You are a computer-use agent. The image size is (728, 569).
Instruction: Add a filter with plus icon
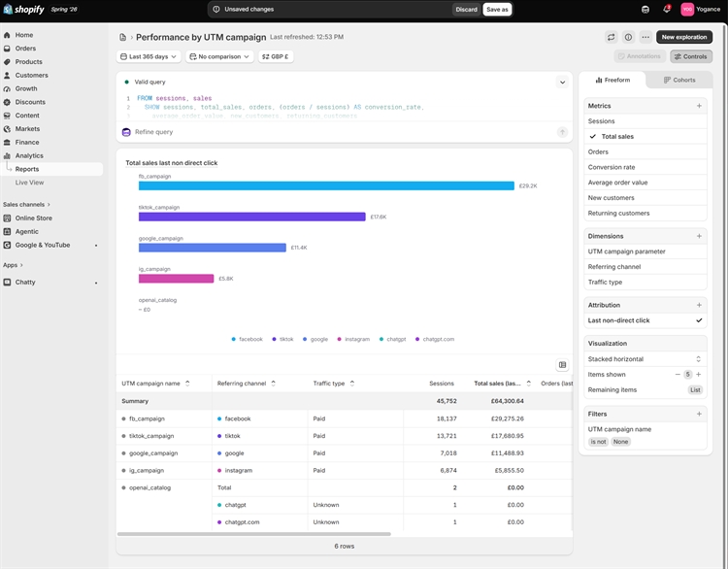pyautogui.click(x=699, y=414)
